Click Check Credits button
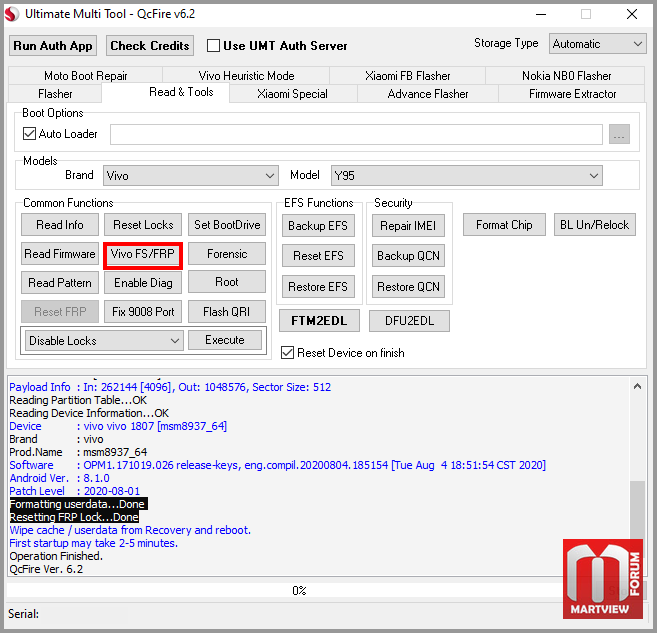The width and height of the screenshot is (657, 633). pos(150,46)
